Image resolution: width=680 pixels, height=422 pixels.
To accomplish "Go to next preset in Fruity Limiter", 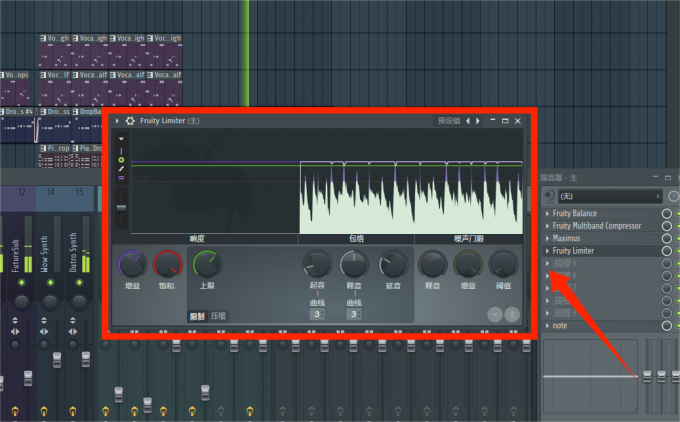I will (478, 121).
